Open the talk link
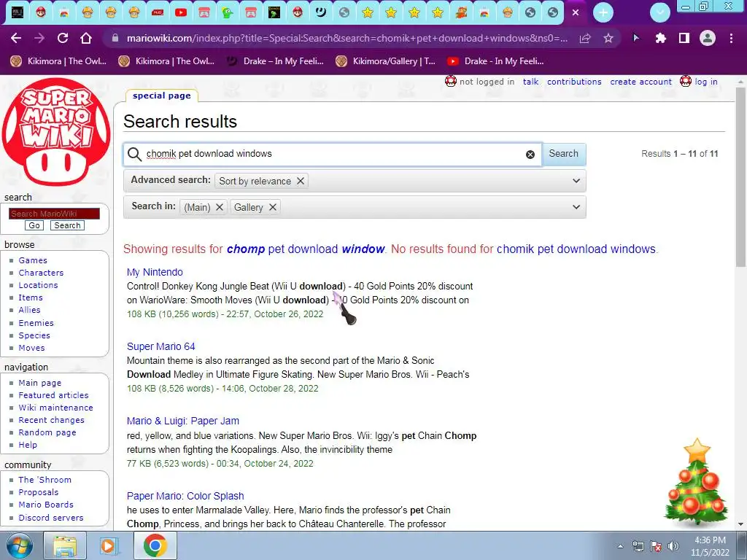 tap(531, 82)
